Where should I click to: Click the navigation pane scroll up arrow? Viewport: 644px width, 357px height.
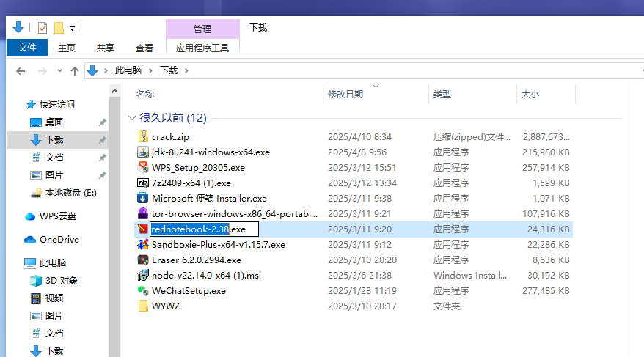pos(115,91)
